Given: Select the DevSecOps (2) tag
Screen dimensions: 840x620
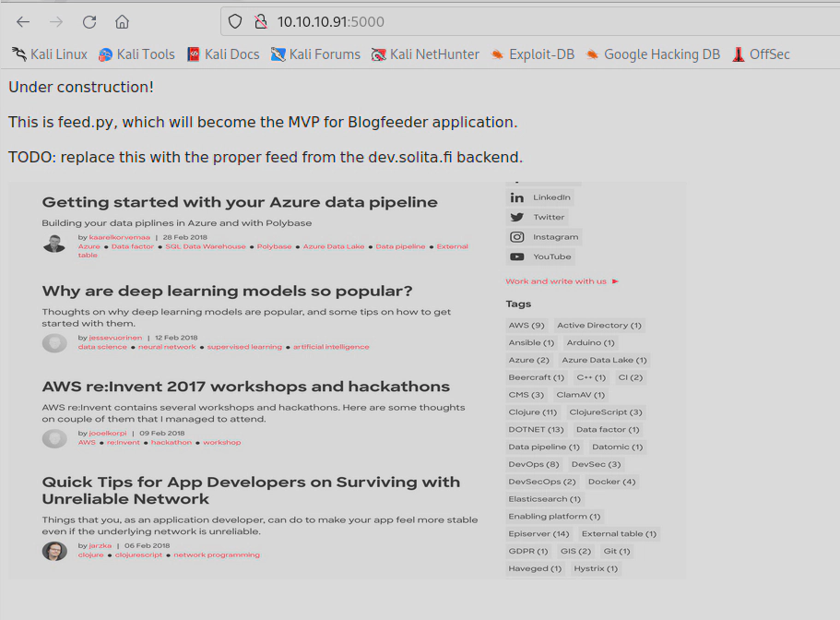Looking at the screenshot, I should point(542,482).
